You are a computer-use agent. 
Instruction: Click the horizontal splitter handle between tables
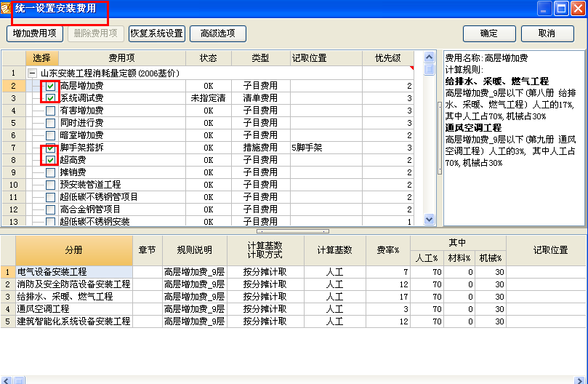pos(293,231)
